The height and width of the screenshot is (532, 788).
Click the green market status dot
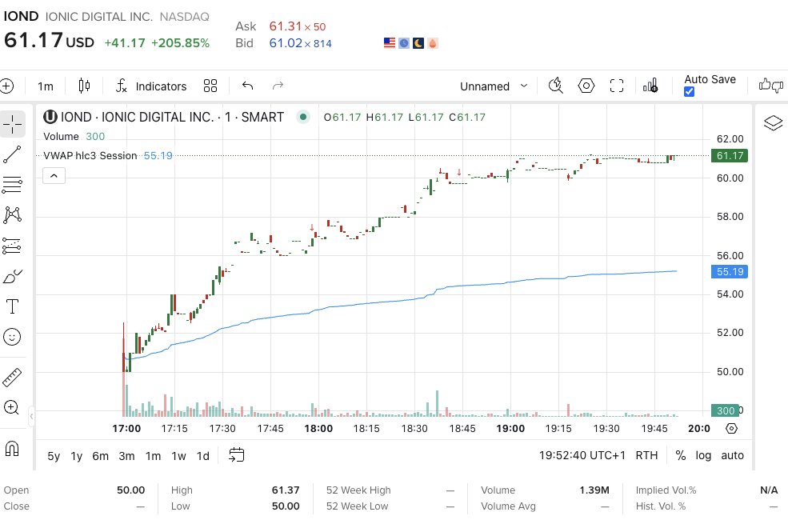point(303,117)
